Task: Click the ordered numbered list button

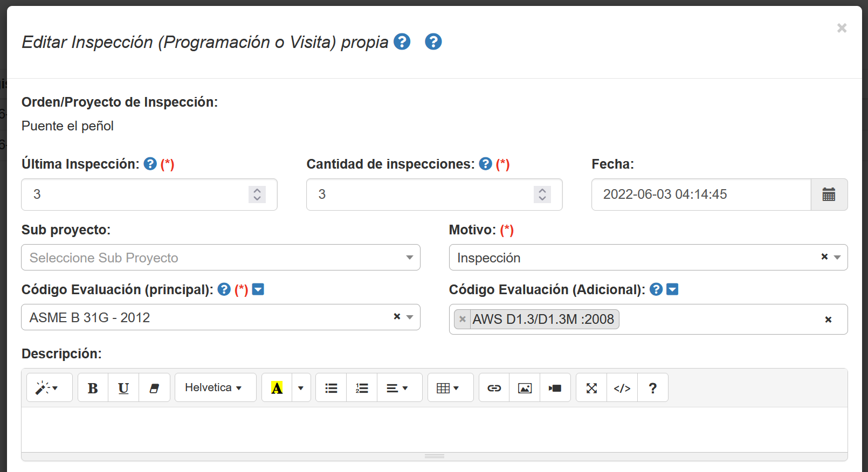Action: 362,388
